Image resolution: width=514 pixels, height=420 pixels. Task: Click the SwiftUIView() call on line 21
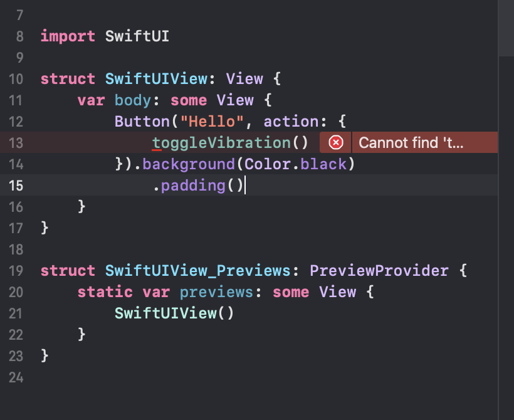(174, 313)
